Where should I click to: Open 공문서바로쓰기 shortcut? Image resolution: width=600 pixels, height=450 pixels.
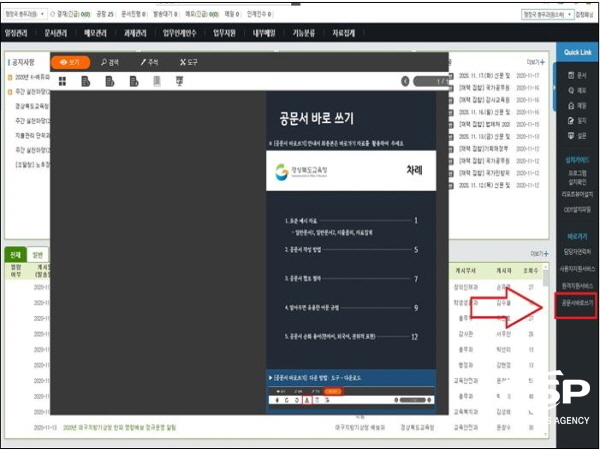point(577,303)
